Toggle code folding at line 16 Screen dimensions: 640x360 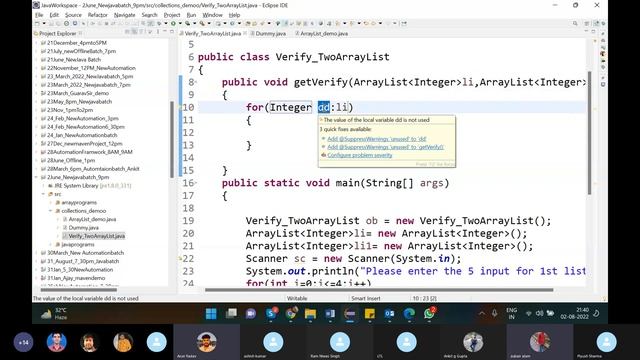[196, 183]
